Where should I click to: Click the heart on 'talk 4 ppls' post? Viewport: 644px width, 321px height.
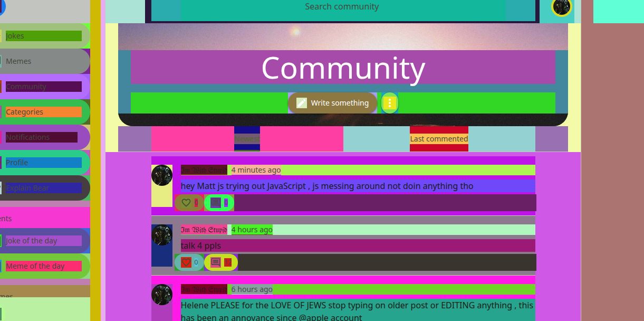186,262
